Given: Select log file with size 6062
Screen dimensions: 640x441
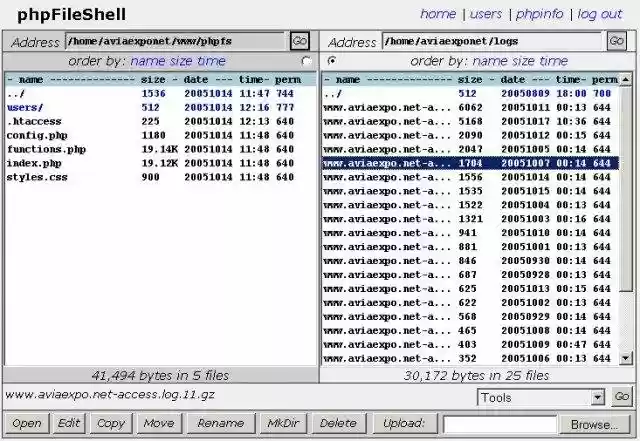Looking at the screenshot, I should click(x=470, y=108).
